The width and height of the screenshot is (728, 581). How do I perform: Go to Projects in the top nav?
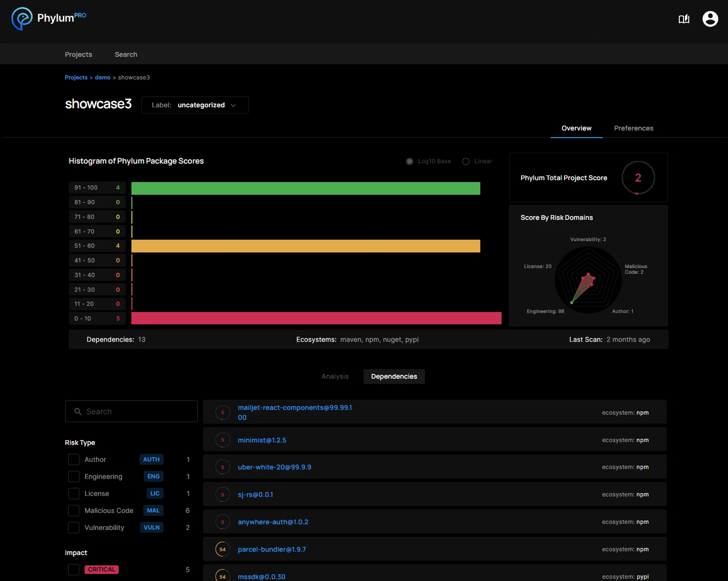click(78, 54)
